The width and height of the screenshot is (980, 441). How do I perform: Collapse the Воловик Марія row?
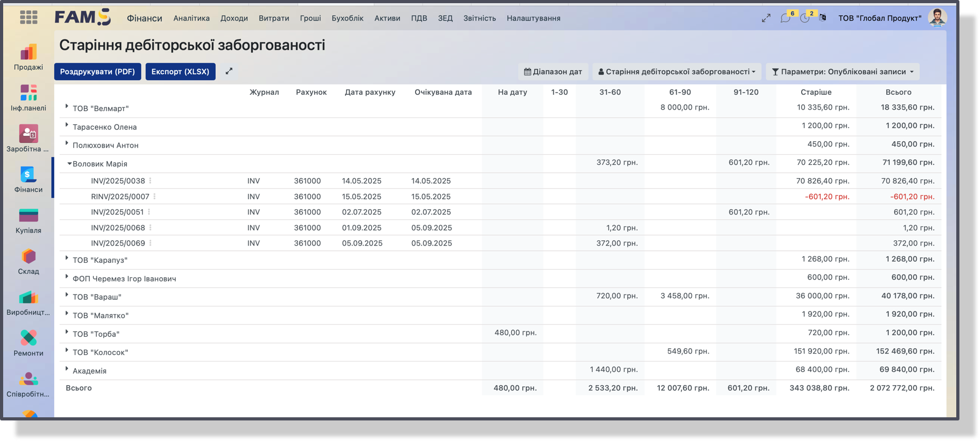point(69,164)
